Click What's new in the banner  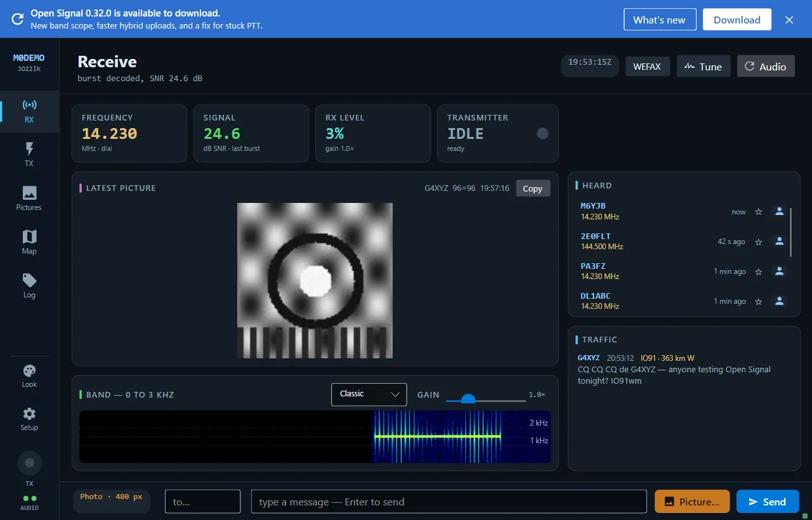click(x=660, y=20)
